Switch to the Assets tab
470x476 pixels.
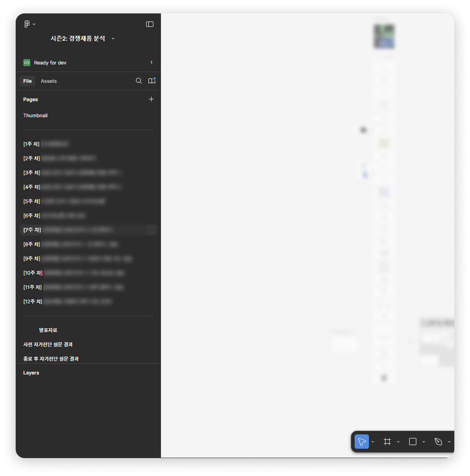coord(49,81)
